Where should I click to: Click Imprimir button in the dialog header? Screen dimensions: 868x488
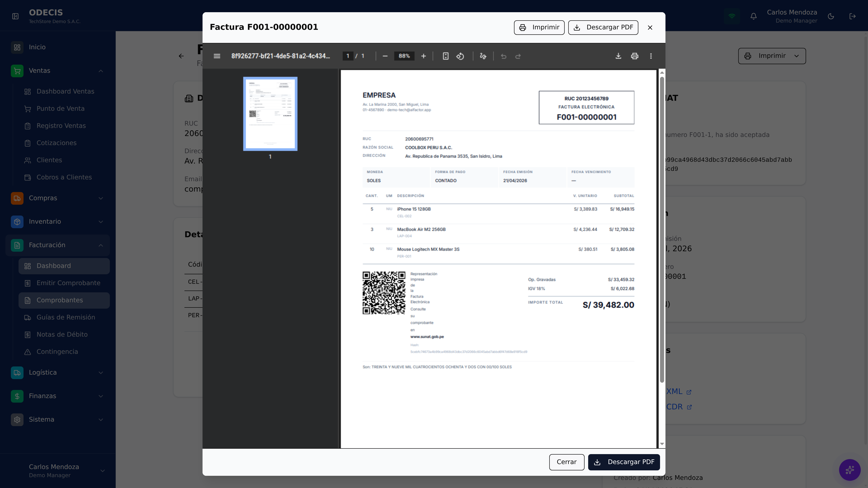point(539,28)
